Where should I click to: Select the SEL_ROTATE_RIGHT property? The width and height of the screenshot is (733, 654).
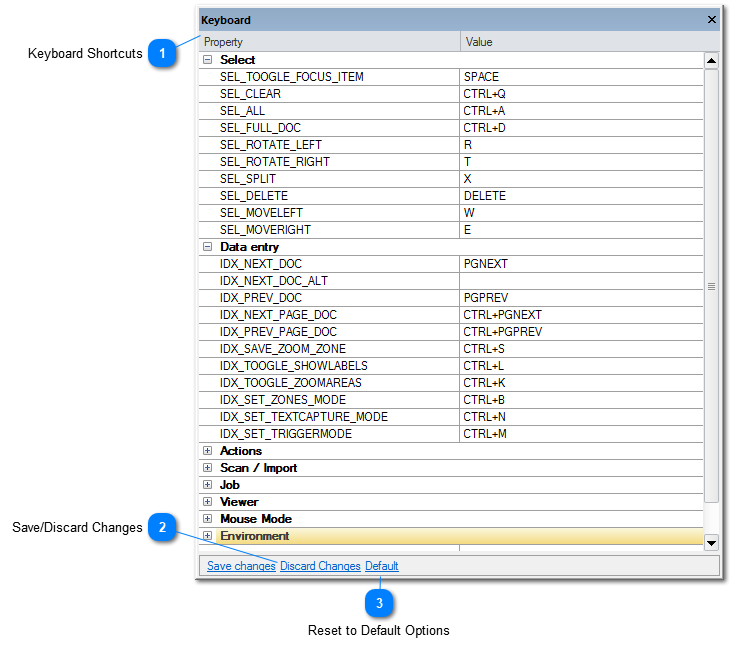pyautogui.click(x=329, y=162)
